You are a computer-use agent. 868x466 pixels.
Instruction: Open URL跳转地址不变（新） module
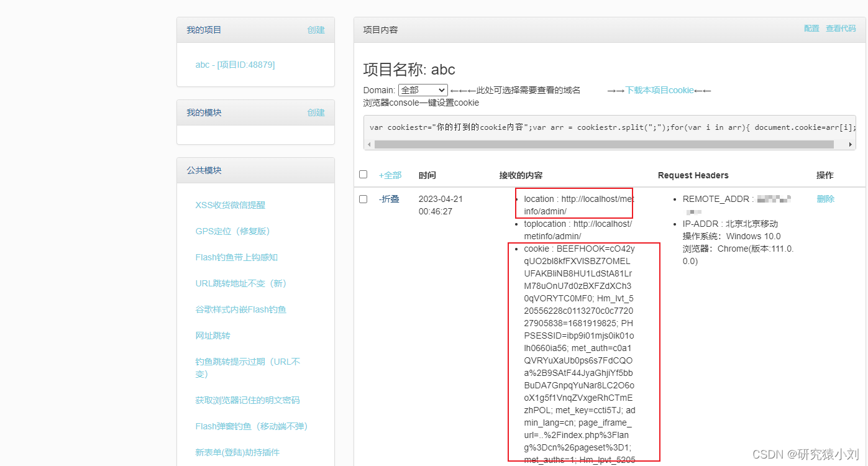pos(241,283)
